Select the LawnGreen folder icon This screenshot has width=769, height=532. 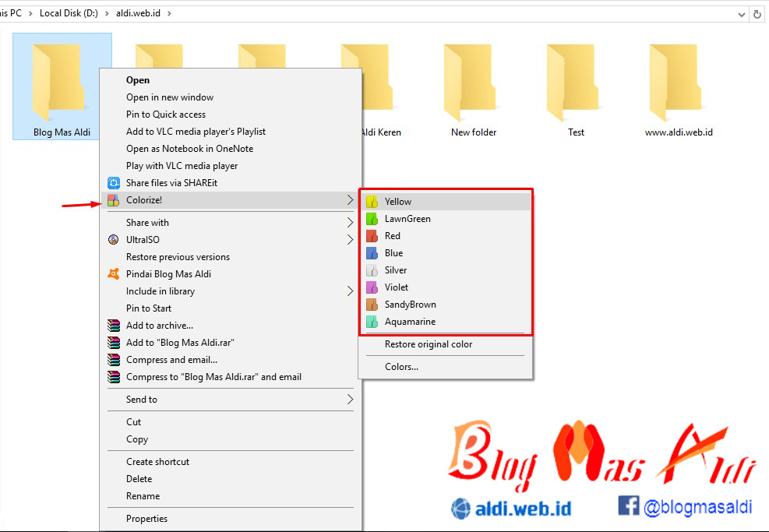pos(372,218)
